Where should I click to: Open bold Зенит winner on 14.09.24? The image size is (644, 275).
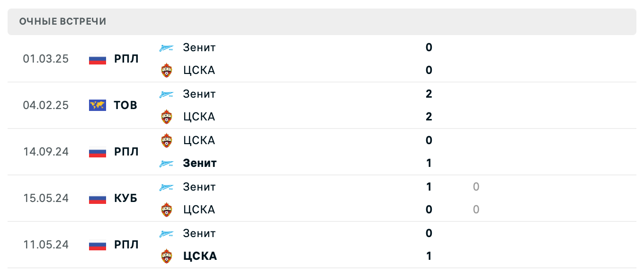tap(200, 163)
